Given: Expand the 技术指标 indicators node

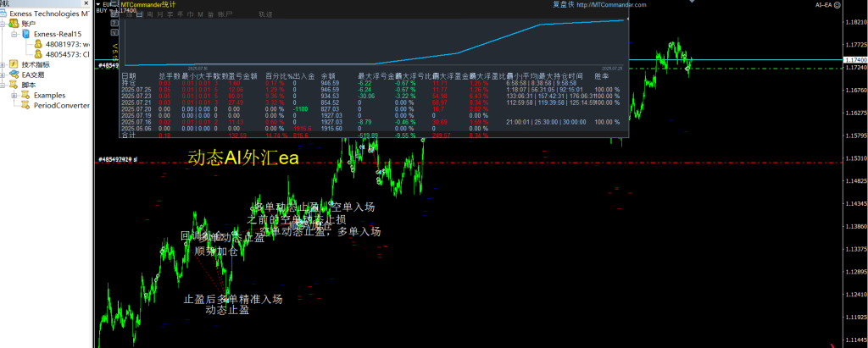Looking at the screenshot, I should click(3, 64).
